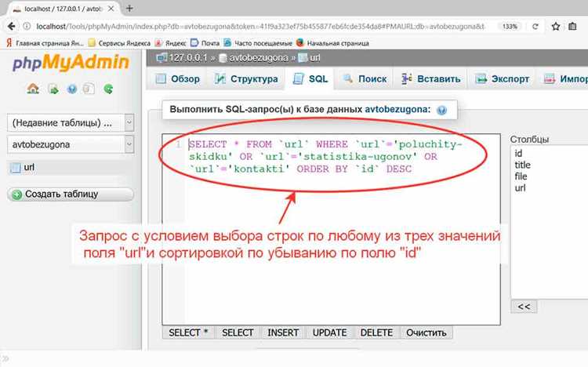Click the Создать таблицу button
Screen dimensions: 588x367
pyautogui.click(x=71, y=194)
